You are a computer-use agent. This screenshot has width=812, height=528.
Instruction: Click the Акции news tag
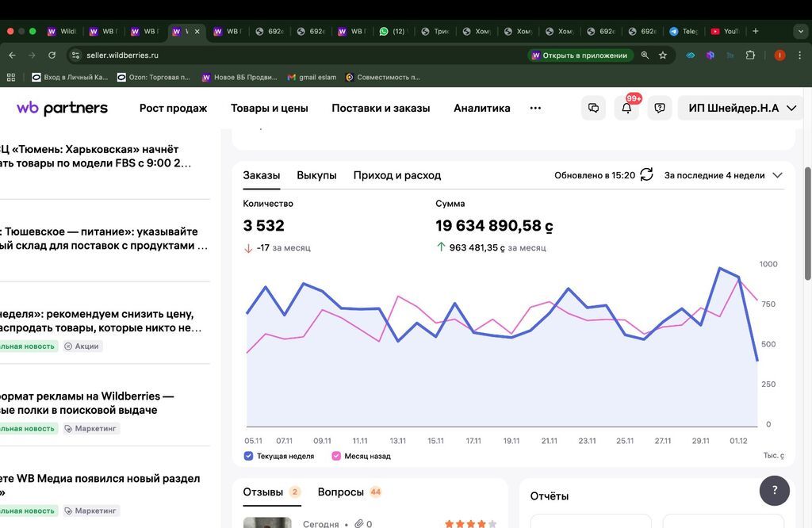[82, 346]
